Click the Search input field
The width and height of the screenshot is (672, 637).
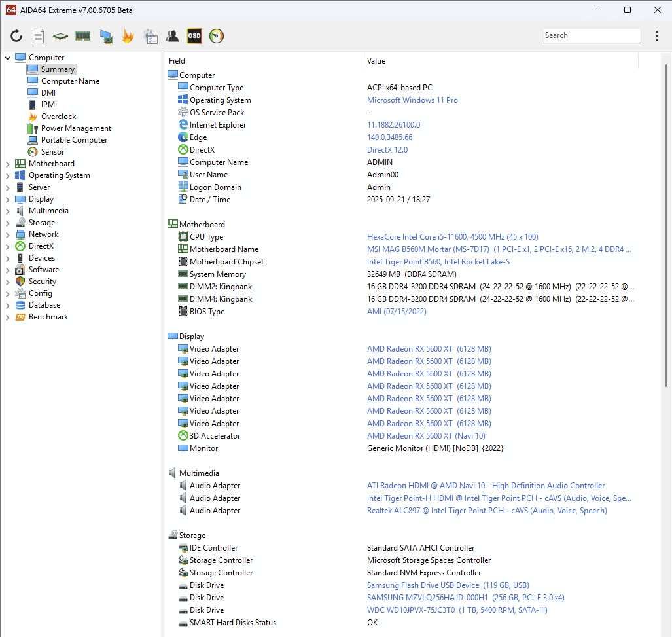point(592,35)
